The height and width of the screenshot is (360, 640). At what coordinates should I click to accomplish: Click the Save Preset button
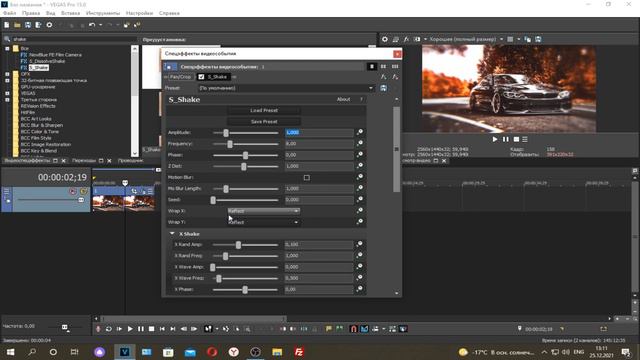264,122
